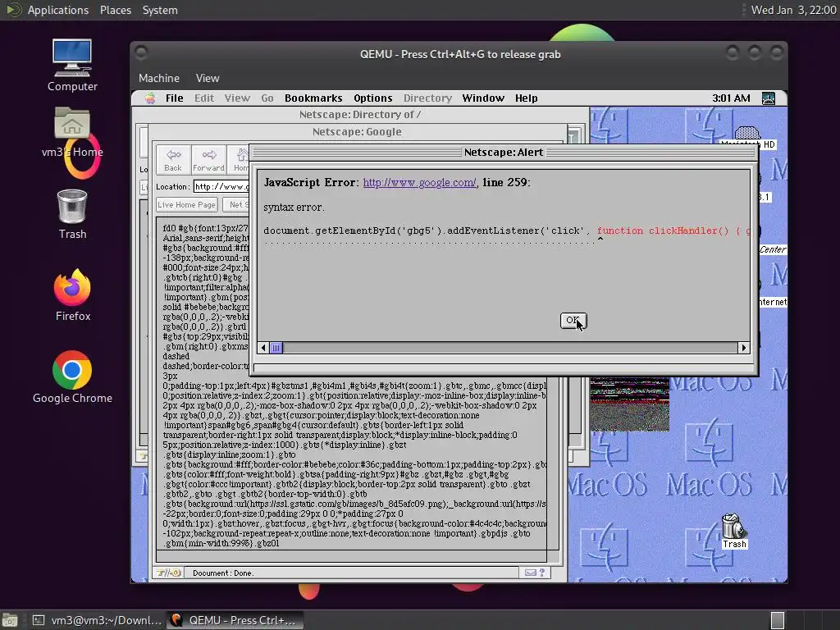This screenshot has height=630, width=840.
Task: Open the Applications menu in top panel
Action: click(58, 10)
